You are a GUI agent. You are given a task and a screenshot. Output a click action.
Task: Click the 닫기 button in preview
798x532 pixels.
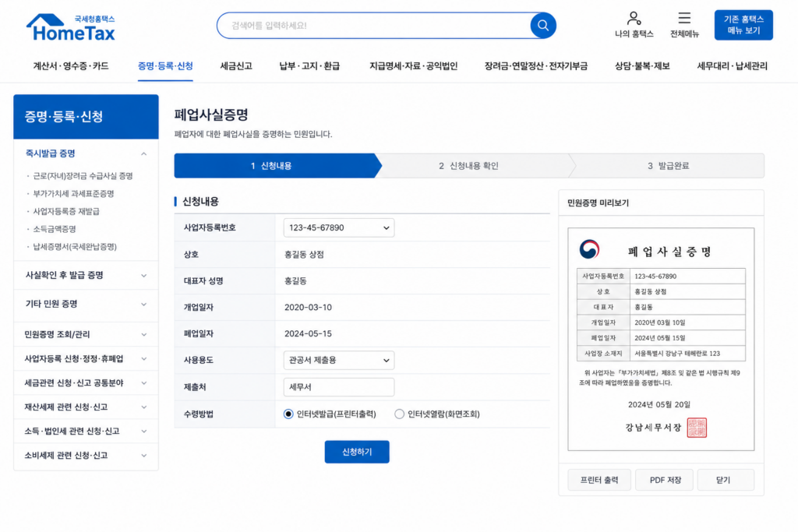pyautogui.click(x=725, y=480)
